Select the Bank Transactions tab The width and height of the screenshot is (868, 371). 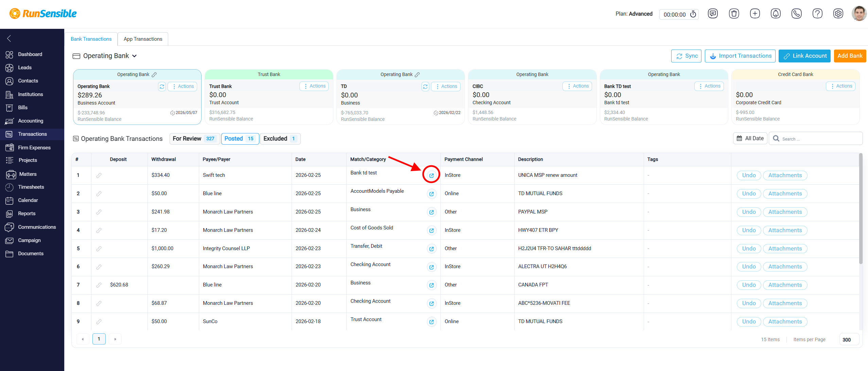91,39
